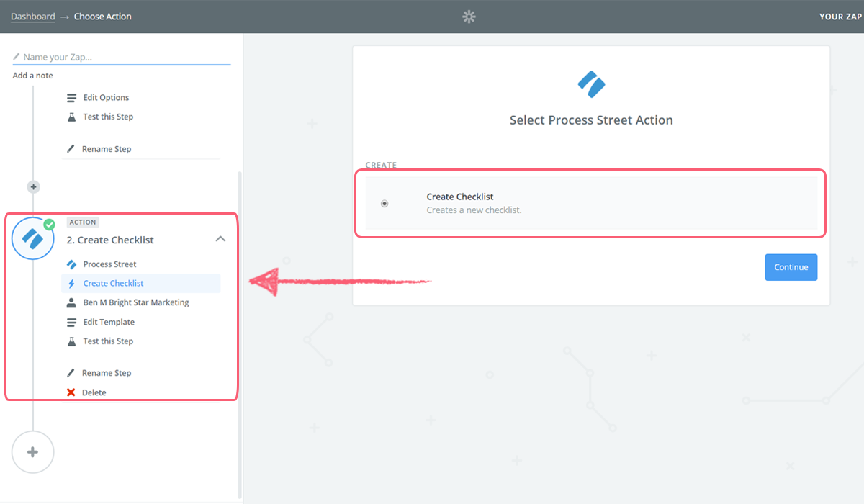Click the account person icon
Viewport: 864px width, 504px height.
point(71,302)
